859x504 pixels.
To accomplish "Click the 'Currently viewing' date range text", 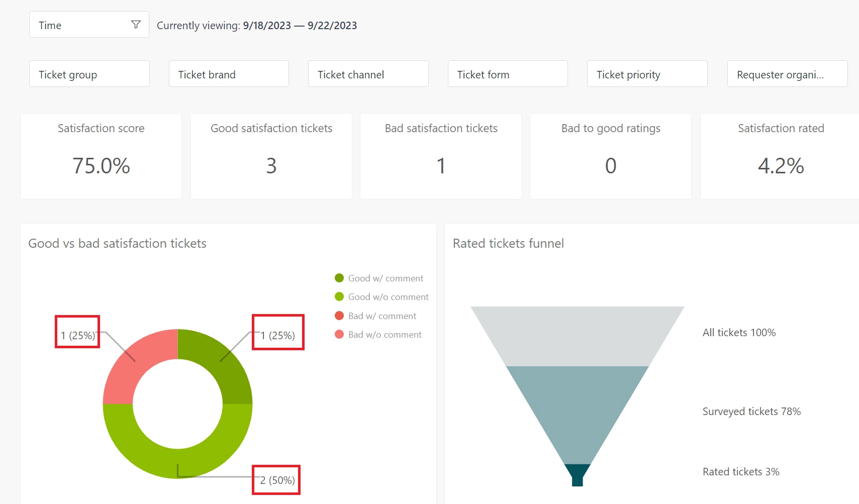I will click(257, 25).
